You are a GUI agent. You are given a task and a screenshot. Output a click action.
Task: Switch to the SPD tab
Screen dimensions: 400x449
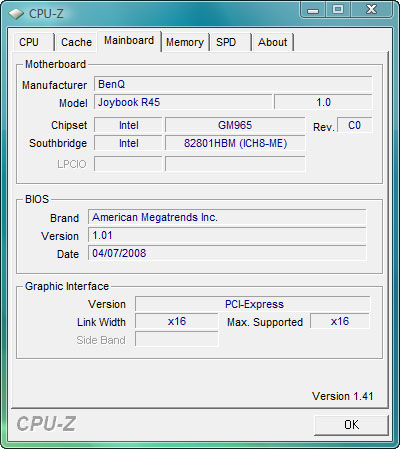coord(230,42)
